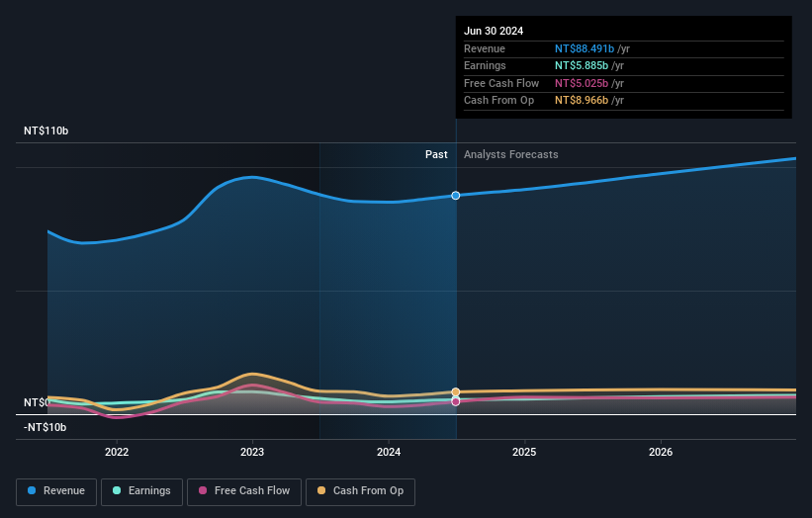
Task: Toggle the Earnings legend button
Action: click(141, 491)
